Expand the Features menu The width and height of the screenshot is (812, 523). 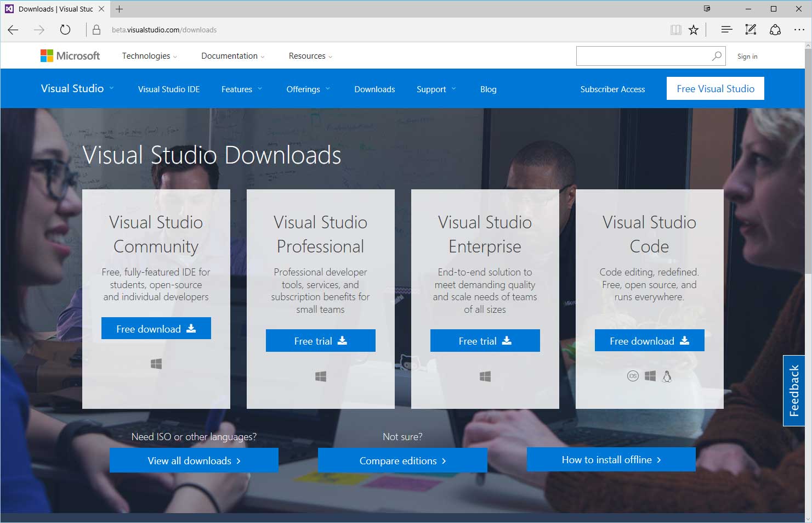(x=242, y=89)
